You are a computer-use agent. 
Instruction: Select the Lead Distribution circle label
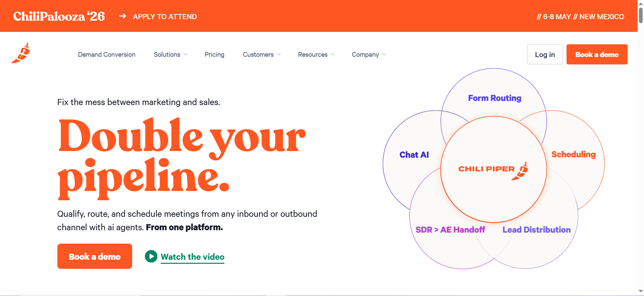tap(536, 230)
